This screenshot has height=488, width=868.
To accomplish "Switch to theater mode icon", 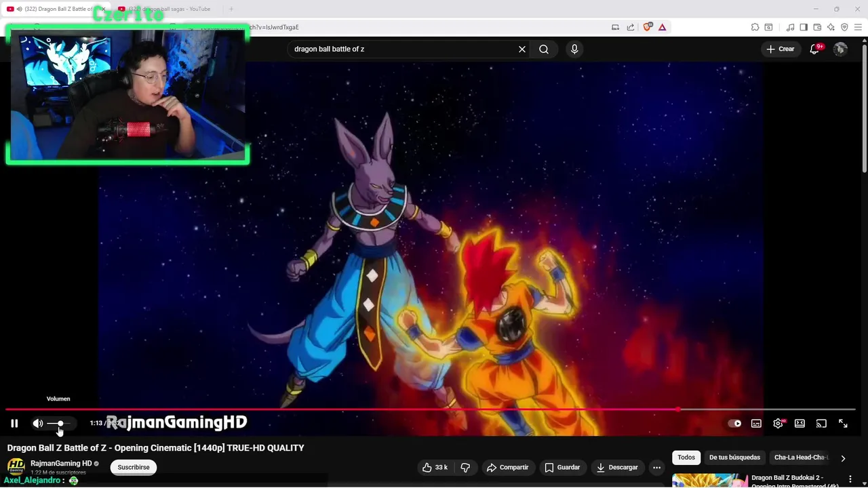I will click(800, 424).
